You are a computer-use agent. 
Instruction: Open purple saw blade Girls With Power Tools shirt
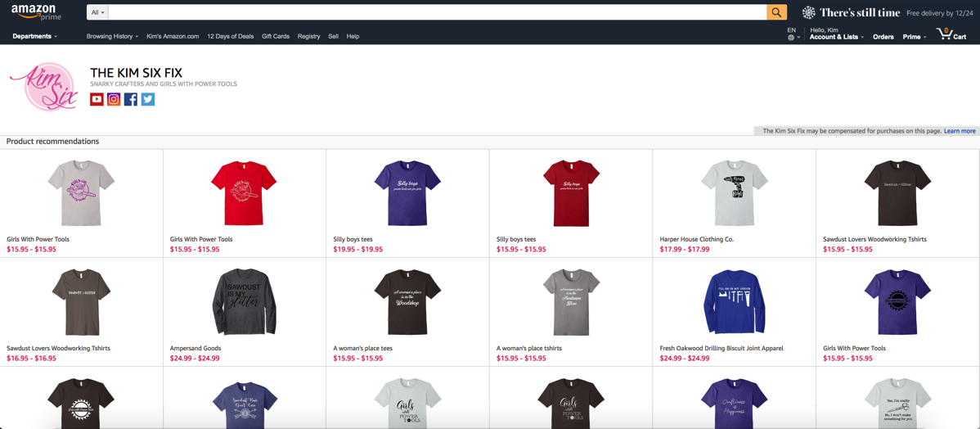click(x=897, y=301)
